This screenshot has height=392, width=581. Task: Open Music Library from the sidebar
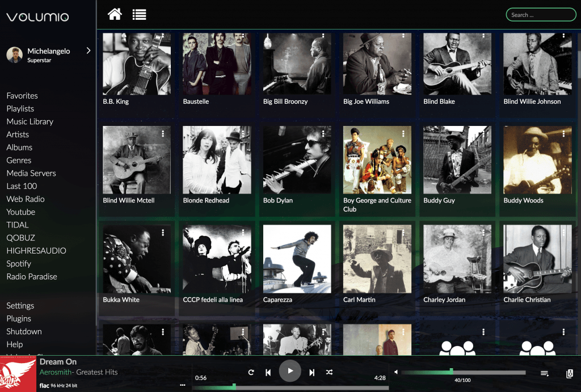pos(30,121)
